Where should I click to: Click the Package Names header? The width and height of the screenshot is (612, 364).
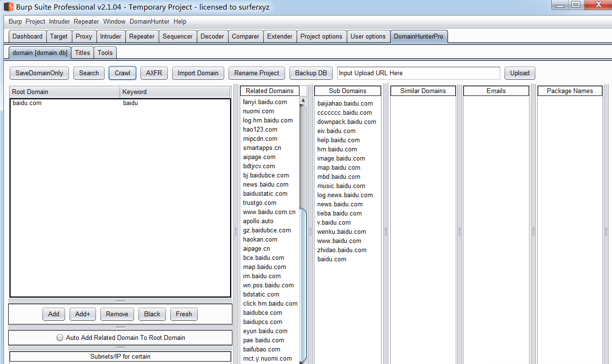pos(570,91)
